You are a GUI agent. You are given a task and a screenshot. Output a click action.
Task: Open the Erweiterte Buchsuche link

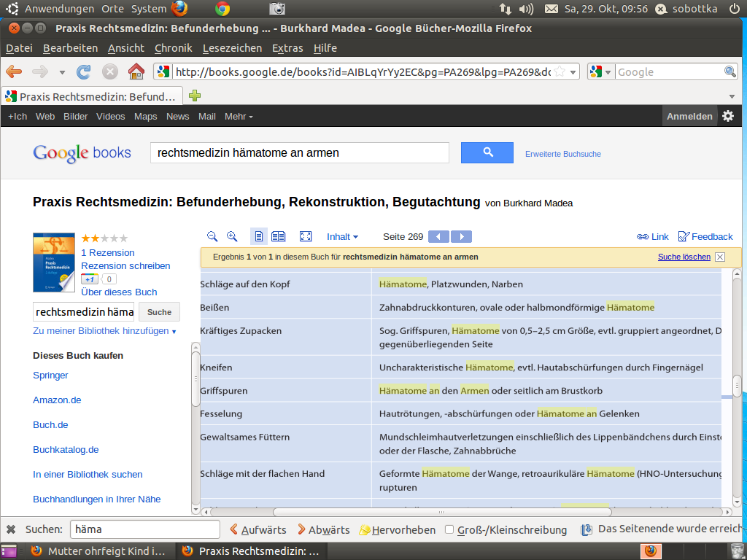click(x=562, y=154)
